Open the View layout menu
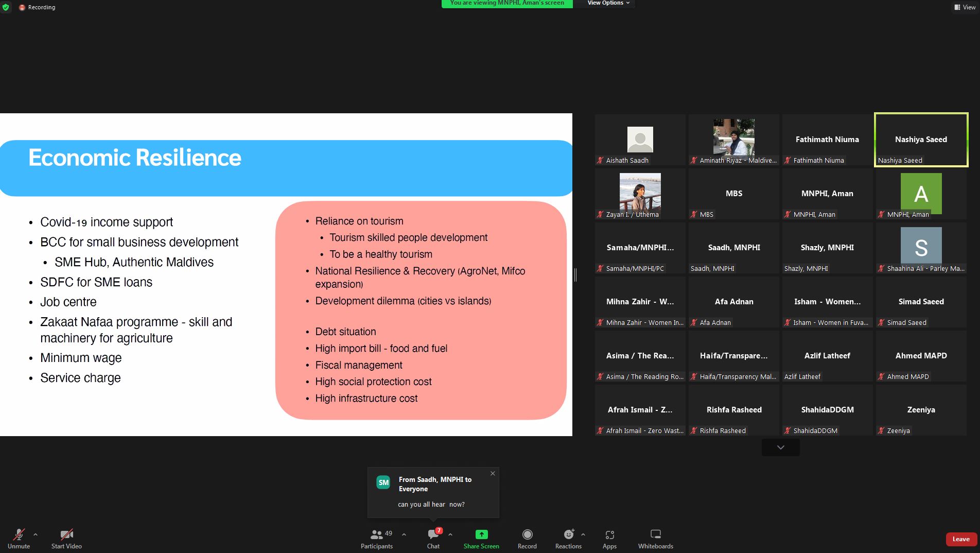This screenshot has width=980, height=553. tap(964, 7)
